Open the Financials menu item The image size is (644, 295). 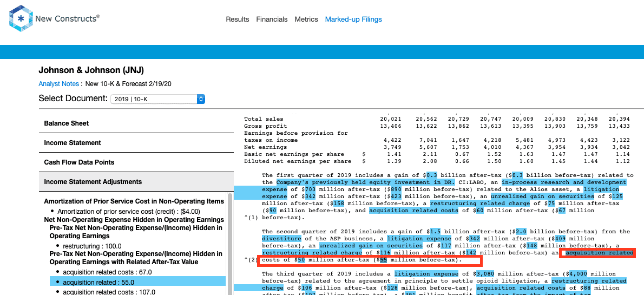point(272,19)
